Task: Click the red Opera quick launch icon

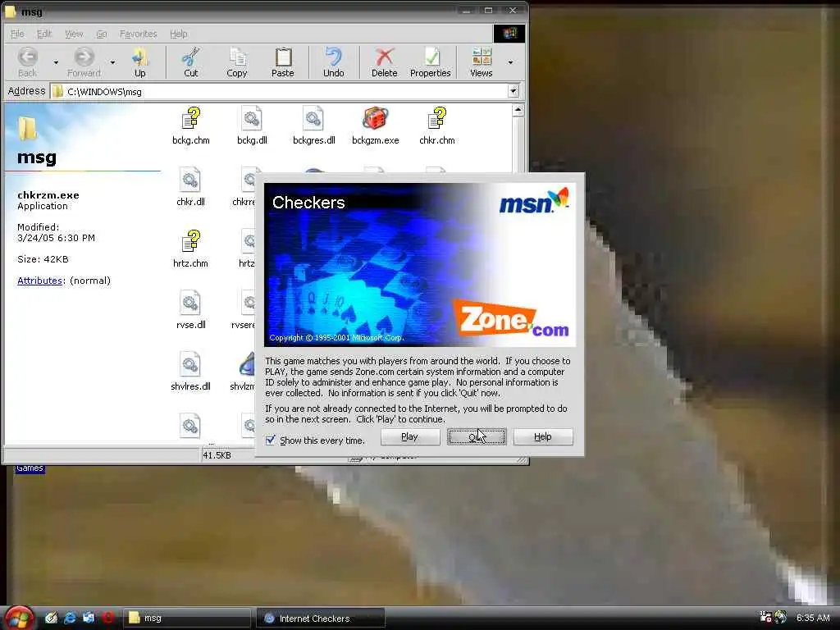Action: 107,618
